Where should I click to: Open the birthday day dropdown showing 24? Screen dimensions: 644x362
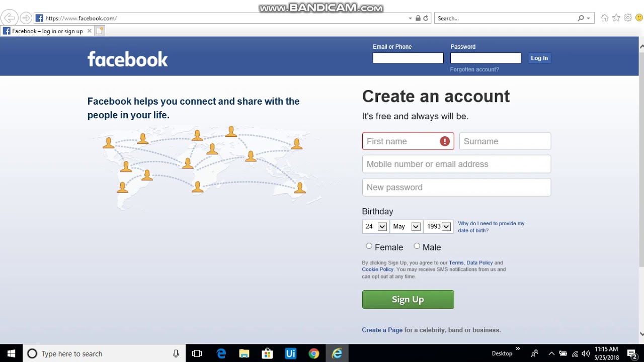coord(375,227)
